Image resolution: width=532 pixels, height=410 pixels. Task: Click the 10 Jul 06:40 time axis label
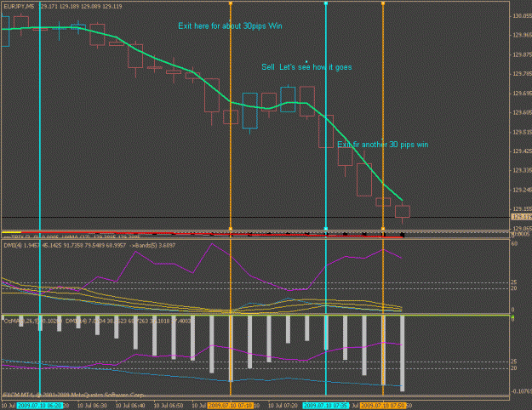[x=130, y=406]
